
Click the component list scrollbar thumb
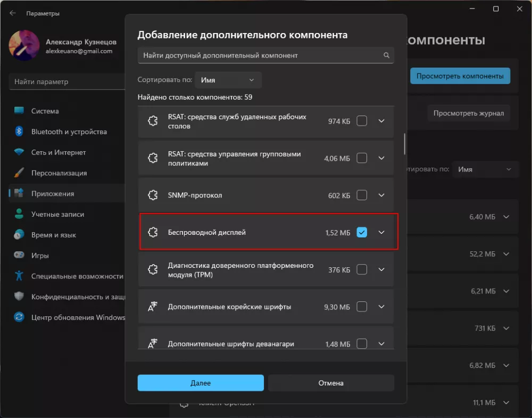(x=405, y=144)
